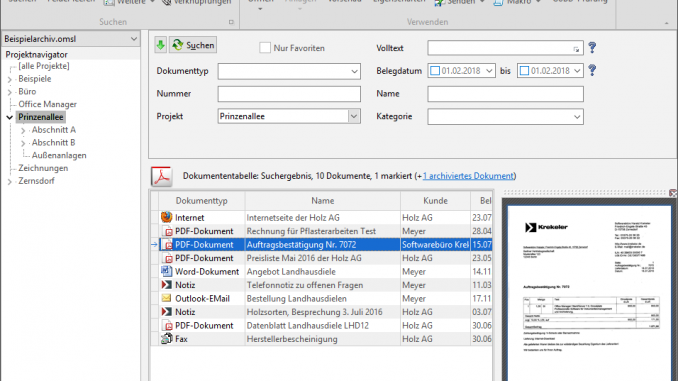The height and width of the screenshot is (381, 678).
Task: Click the Suchen search button
Action: [193, 45]
